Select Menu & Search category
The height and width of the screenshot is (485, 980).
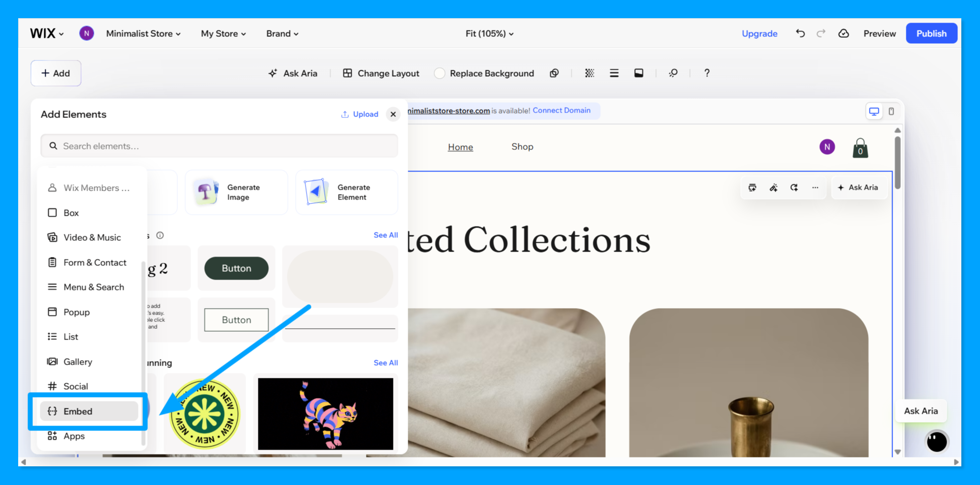(89, 287)
